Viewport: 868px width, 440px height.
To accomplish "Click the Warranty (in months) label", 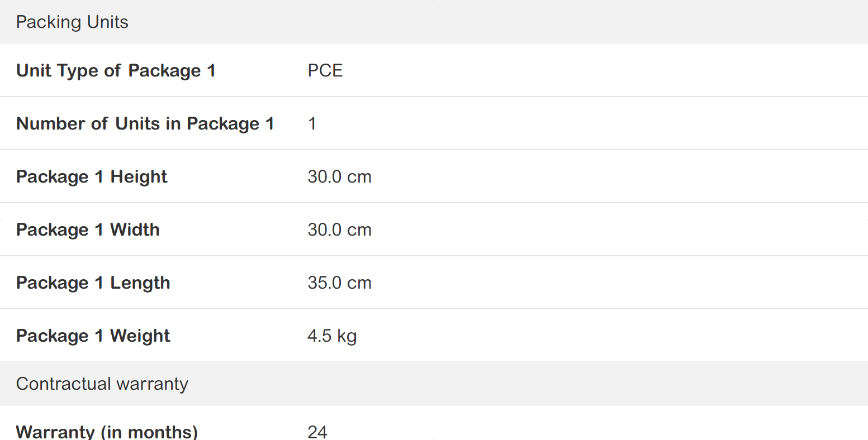I will pyautogui.click(x=107, y=432).
